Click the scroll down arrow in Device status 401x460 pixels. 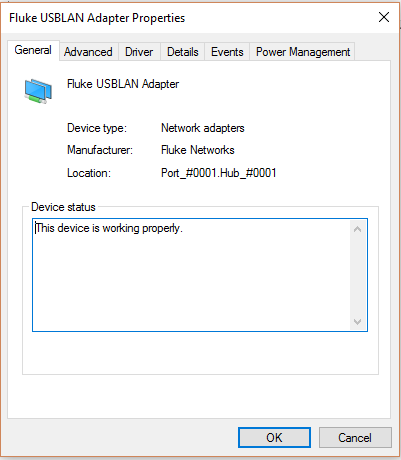[x=358, y=322]
